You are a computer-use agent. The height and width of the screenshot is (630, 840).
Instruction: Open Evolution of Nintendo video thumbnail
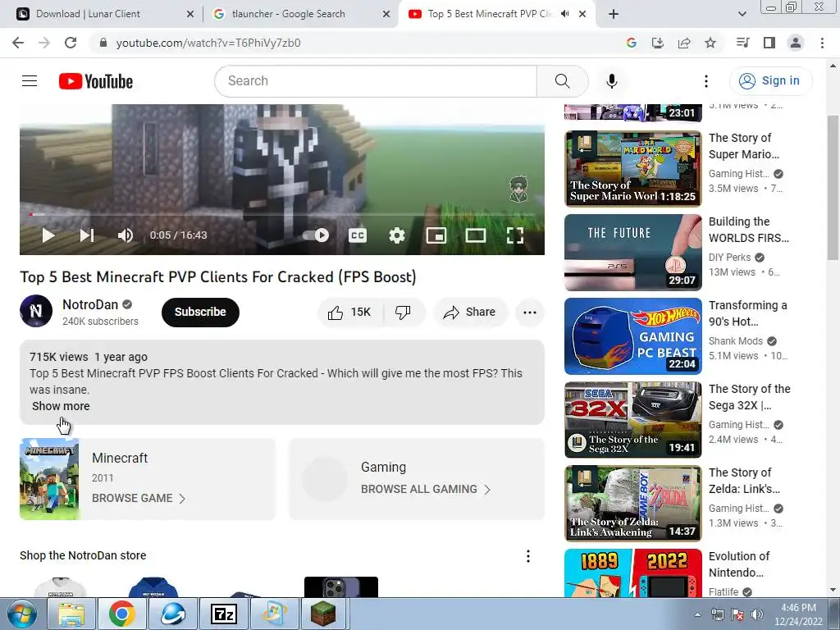(x=633, y=573)
